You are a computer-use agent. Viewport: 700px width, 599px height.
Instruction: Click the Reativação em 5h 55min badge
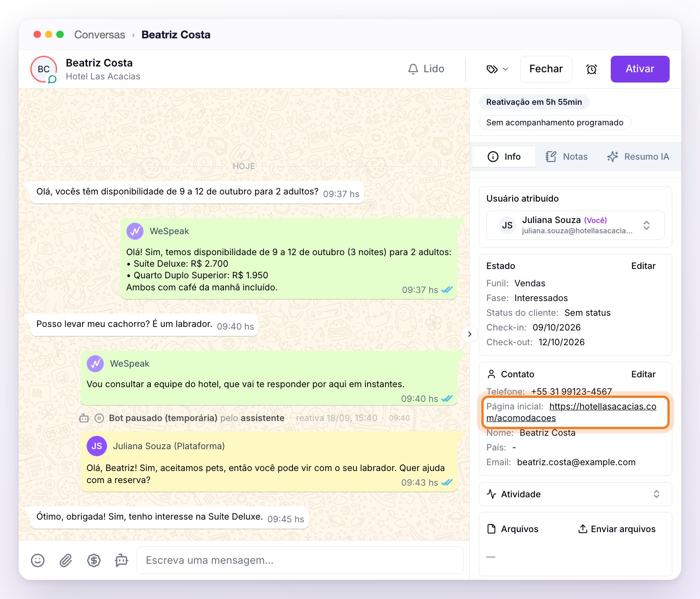click(534, 102)
